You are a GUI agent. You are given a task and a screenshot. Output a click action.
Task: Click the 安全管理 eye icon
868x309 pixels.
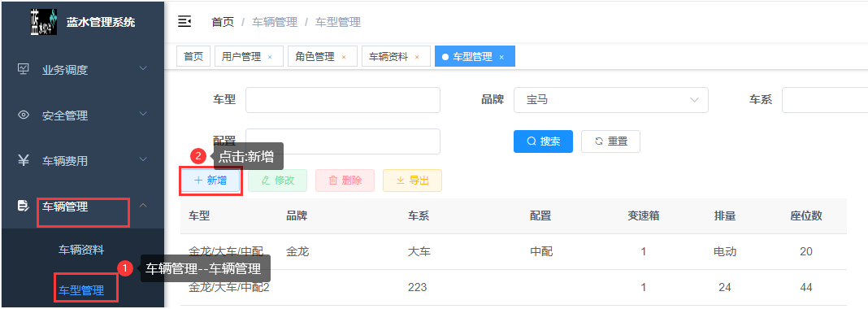pyautogui.click(x=24, y=115)
